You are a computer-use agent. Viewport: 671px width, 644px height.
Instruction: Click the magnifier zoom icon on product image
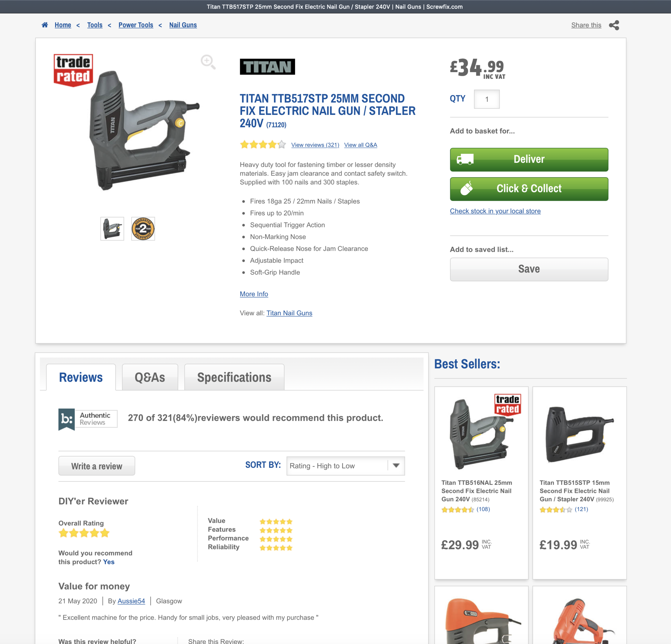point(208,62)
